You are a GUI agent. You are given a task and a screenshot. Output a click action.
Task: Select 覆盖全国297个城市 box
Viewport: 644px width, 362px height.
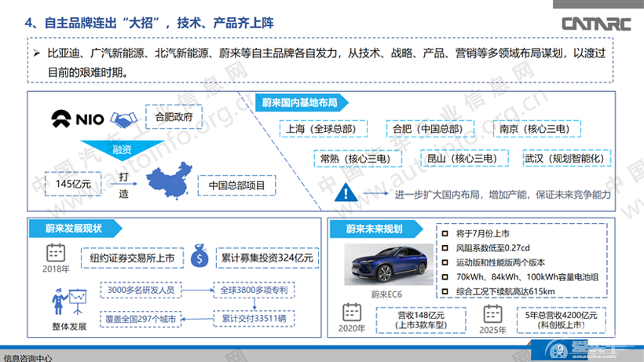pyautogui.click(x=141, y=319)
